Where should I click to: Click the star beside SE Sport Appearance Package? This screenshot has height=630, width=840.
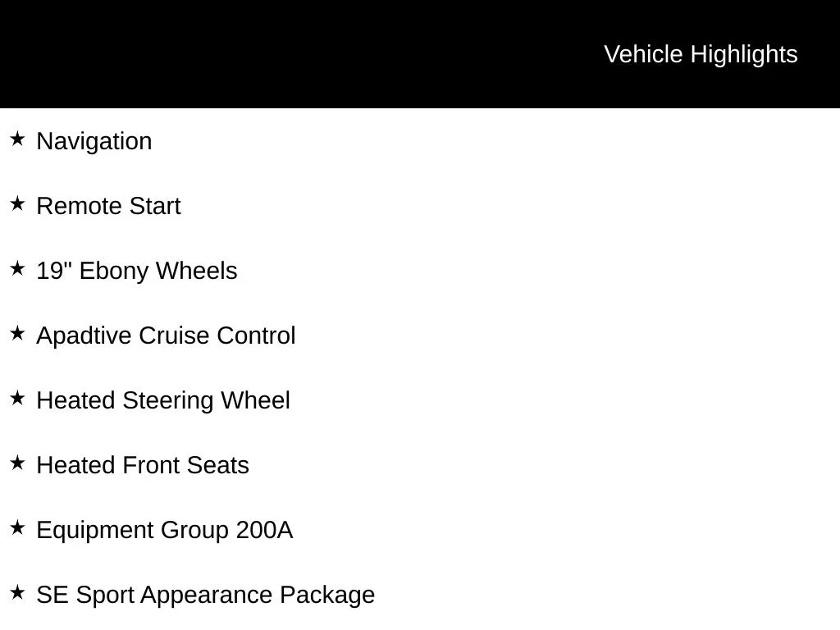tap(17, 592)
